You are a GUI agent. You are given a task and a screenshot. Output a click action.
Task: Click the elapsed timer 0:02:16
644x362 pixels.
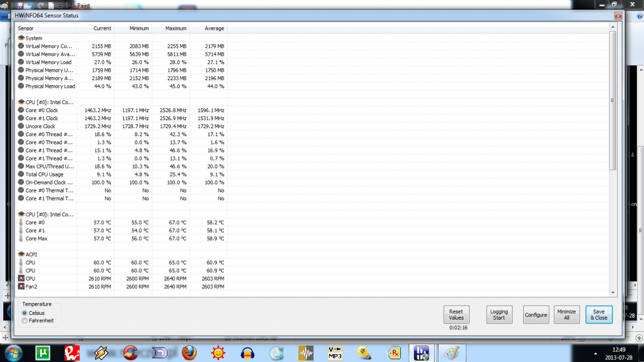tap(458, 328)
